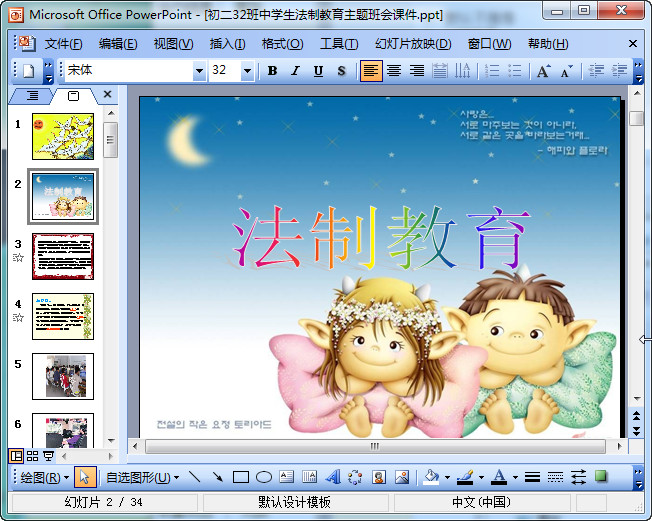Apply Font Color button

coord(499,477)
